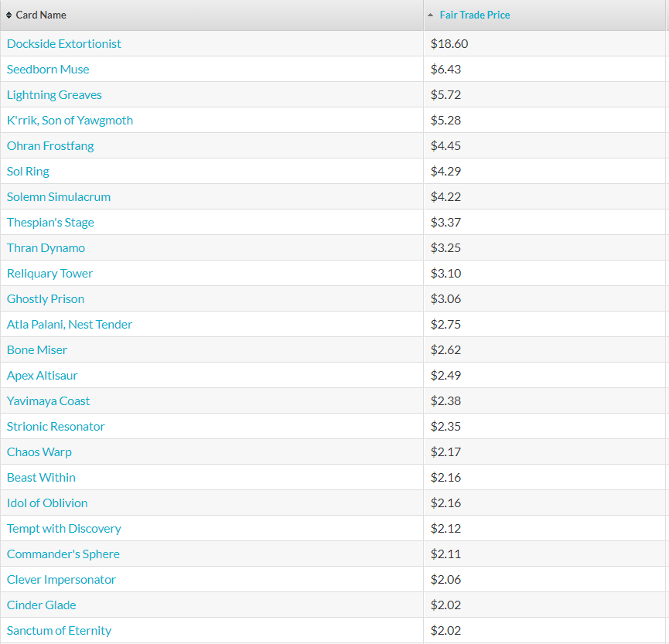Screen dimensions: 669x644
Task: Open K'rrik, Son of Yawgmoth link
Action: [x=70, y=121]
